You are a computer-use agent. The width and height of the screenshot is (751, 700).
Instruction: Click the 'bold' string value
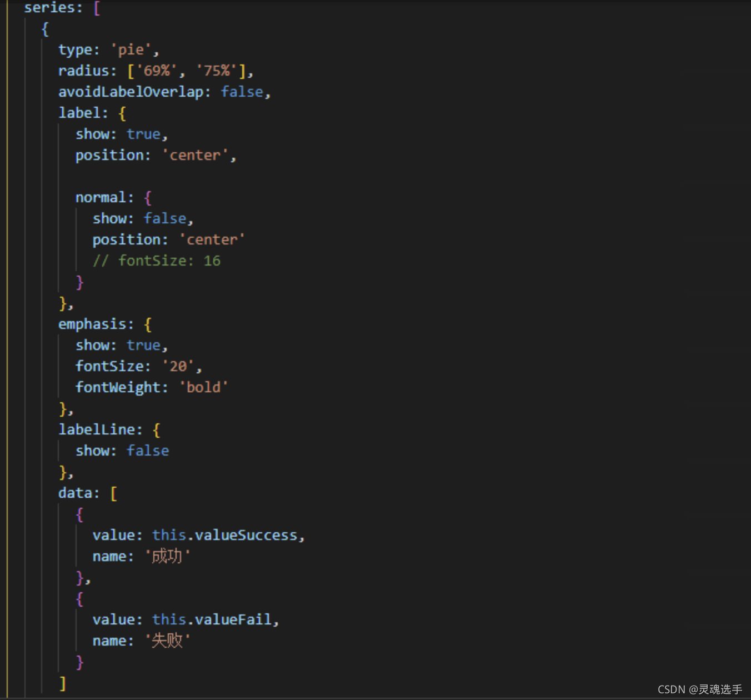click(203, 387)
